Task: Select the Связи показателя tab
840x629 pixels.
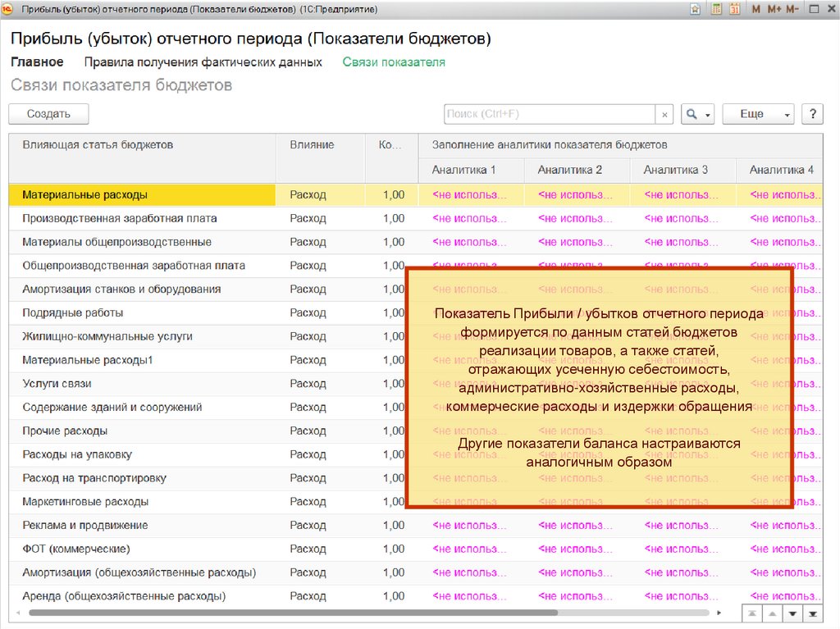Action: (x=394, y=62)
